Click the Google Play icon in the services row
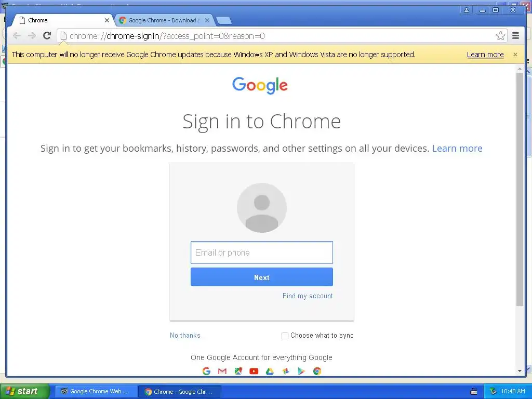 pyautogui.click(x=301, y=371)
